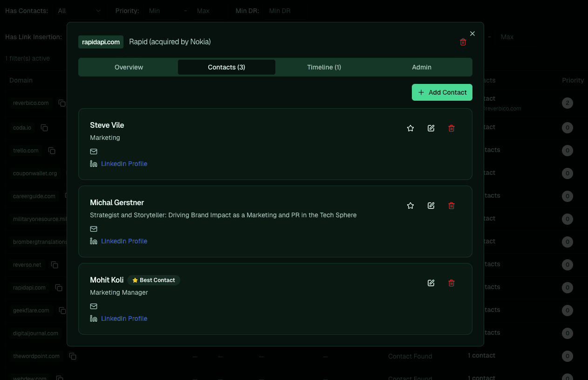The image size is (588, 380).
Task: Click the Priority Max input field
Action: pos(210,11)
